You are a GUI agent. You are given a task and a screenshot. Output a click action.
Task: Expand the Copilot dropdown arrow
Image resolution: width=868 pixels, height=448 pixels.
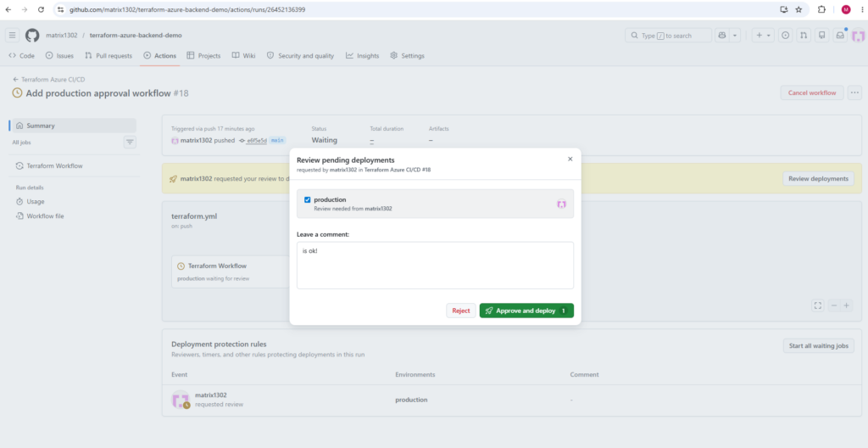[x=735, y=36]
